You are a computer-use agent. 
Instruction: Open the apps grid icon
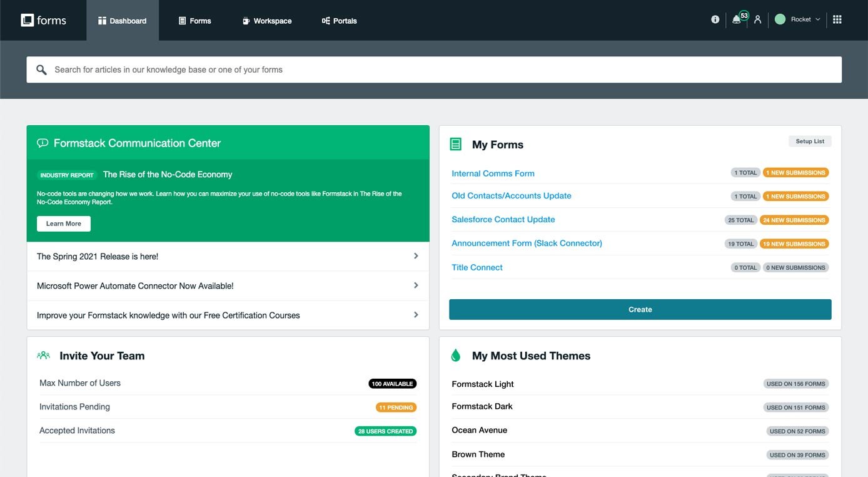pyautogui.click(x=837, y=19)
